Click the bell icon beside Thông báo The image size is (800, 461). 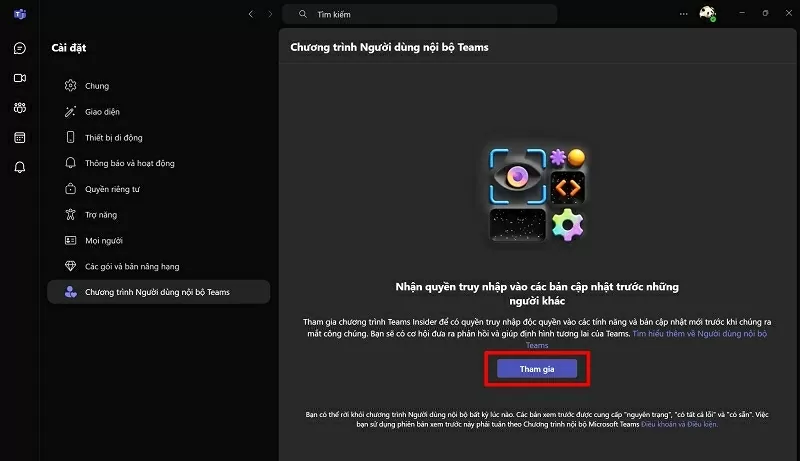click(x=70, y=163)
